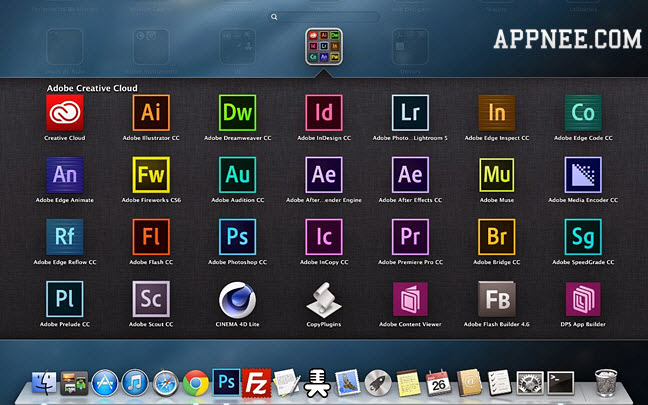Image resolution: width=648 pixels, height=405 pixels.
Task: Launch Adobe Bridge CC
Action: pos(497,237)
